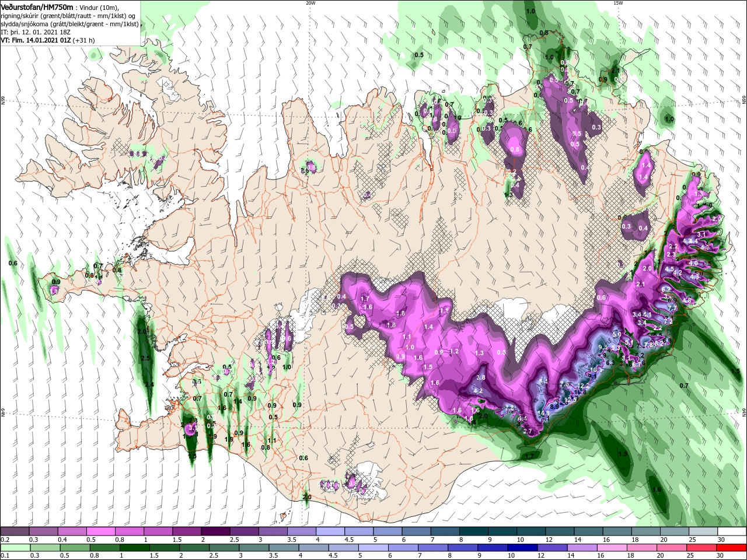Click the 'Veðurstofan/HM750m' title text

pos(37,6)
